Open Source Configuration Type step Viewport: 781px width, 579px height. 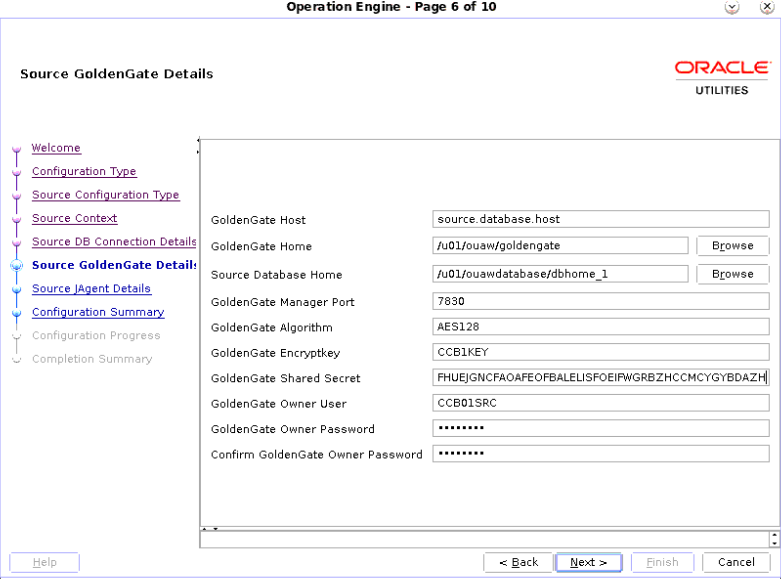point(106,195)
